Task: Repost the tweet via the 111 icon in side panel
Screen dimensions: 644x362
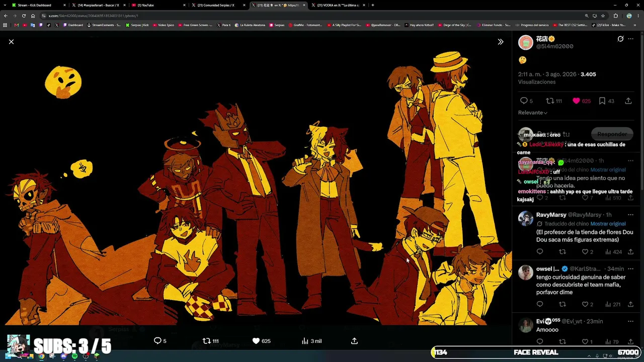Action: point(554,101)
